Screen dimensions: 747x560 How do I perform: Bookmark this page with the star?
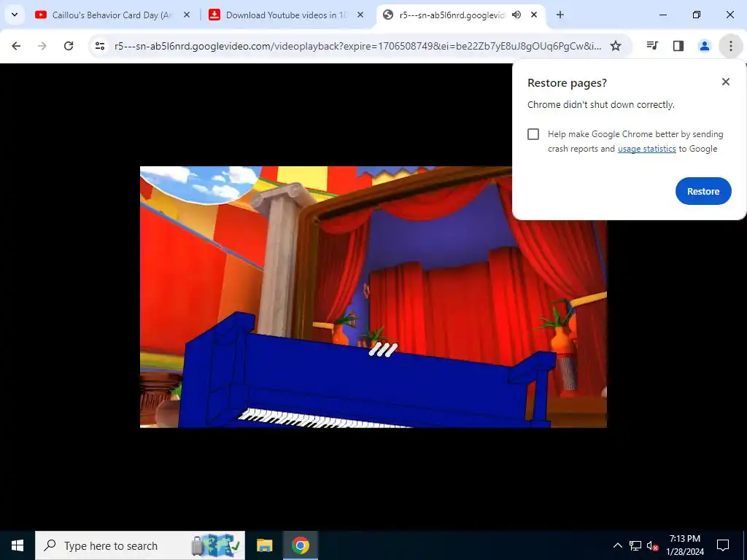(616, 46)
